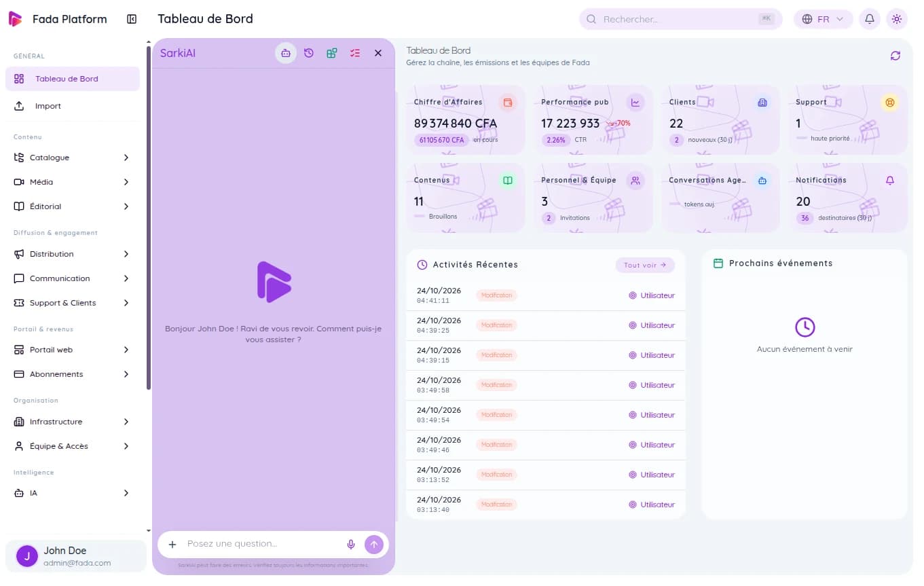Open SarkiAI conversation history

[309, 53]
